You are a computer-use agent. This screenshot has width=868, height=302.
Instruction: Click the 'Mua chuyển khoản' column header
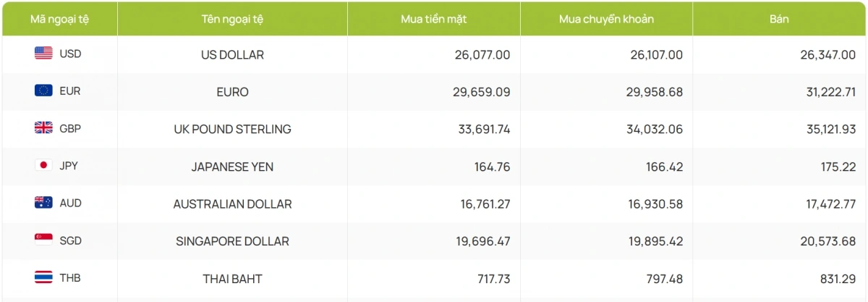tap(606, 19)
